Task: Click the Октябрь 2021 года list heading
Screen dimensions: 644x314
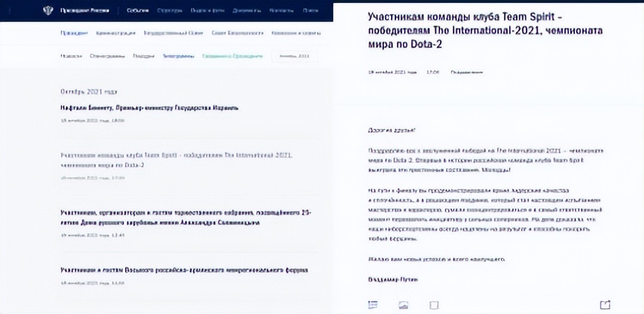Action: (88, 92)
